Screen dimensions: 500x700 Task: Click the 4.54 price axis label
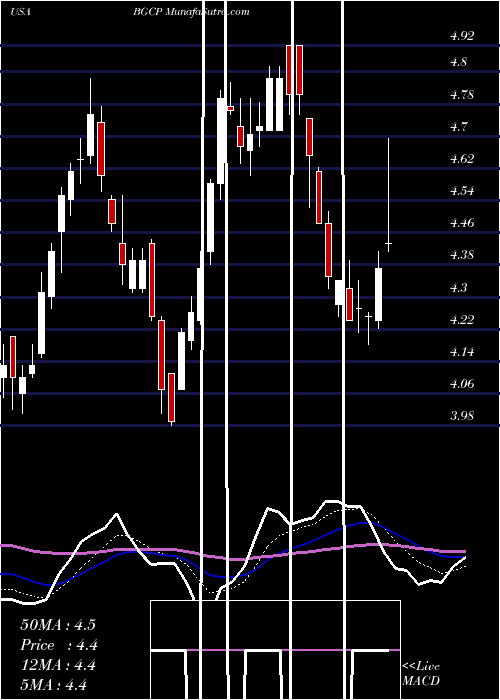click(x=462, y=191)
